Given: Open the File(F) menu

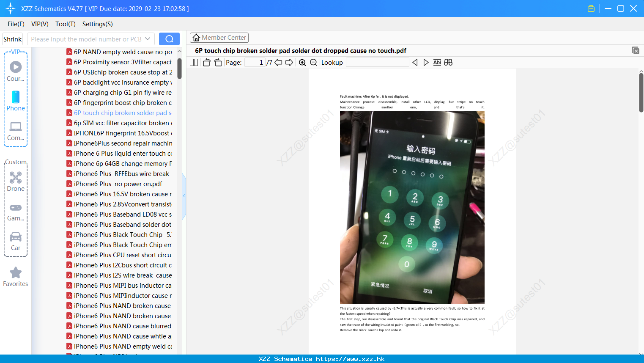Looking at the screenshot, I should pyautogui.click(x=16, y=24).
